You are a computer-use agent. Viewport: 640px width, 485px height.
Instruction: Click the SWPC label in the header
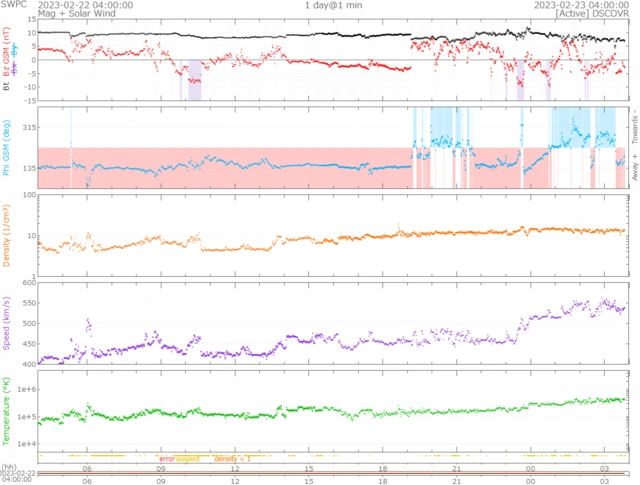[13, 5]
